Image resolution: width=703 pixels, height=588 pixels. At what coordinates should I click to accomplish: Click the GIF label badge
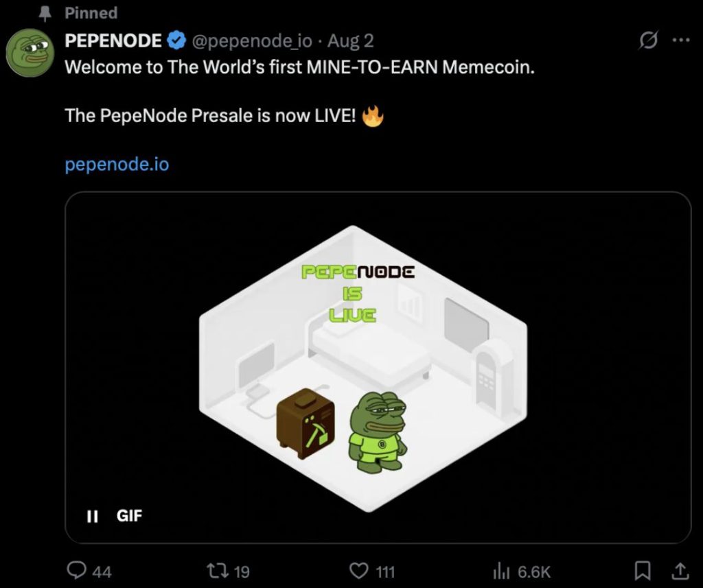(129, 516)
